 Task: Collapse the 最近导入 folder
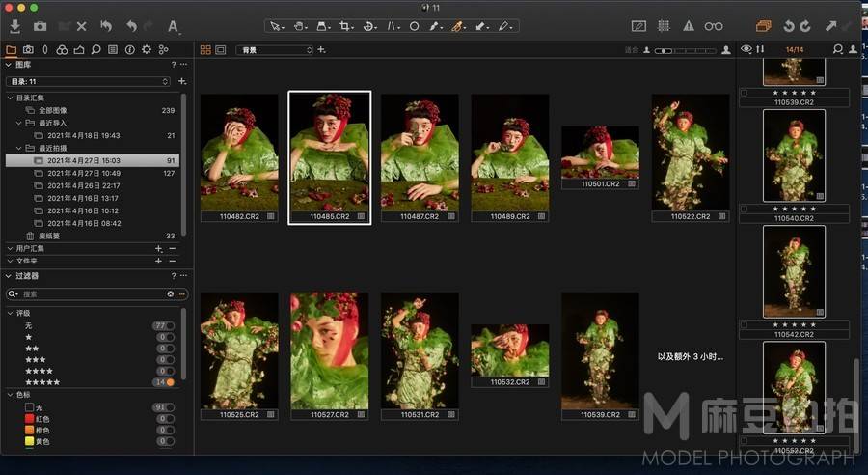[x=19, y=123]
